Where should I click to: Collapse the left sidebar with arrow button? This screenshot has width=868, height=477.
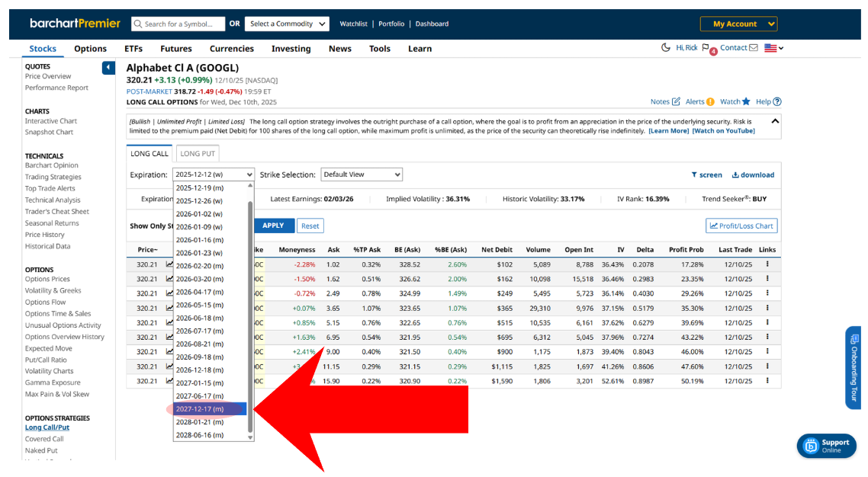click(x=108, y=68)
